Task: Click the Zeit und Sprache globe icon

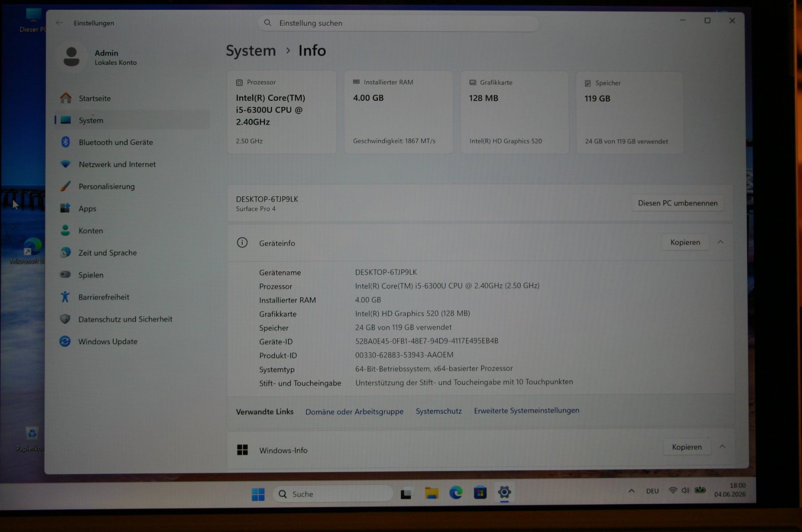Action: point(65,252)
